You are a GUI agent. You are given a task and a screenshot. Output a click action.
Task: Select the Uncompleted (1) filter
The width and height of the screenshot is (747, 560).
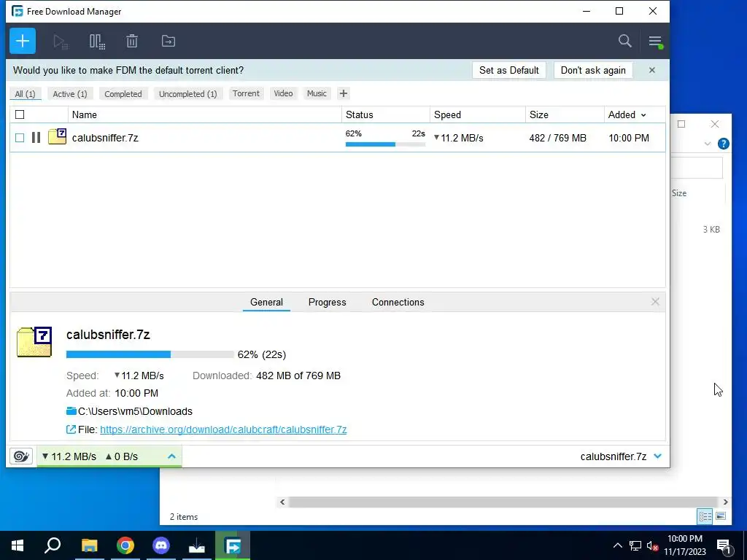tap(188, 94)
